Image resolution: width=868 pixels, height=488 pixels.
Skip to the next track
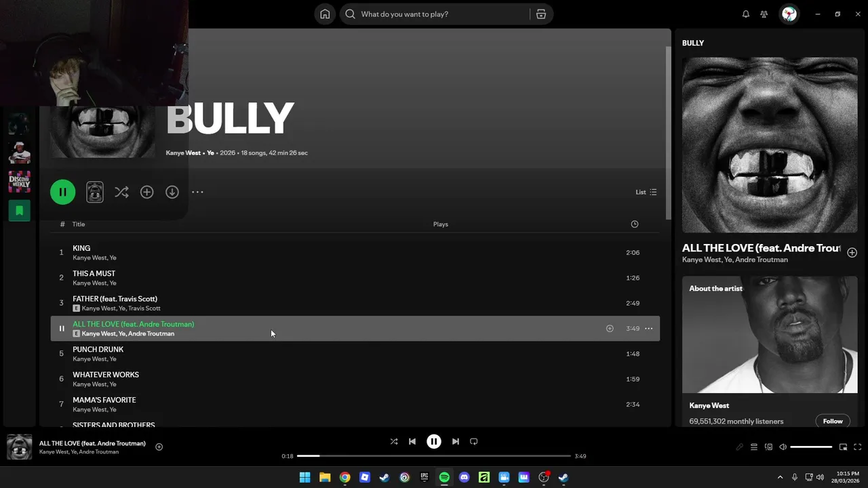[x=456, y=441]
